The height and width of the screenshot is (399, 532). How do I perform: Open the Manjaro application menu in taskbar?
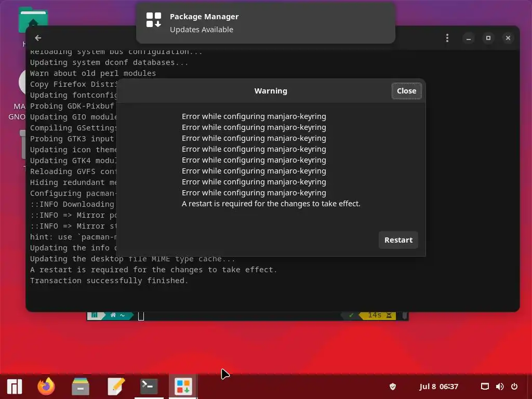point(15,387)
